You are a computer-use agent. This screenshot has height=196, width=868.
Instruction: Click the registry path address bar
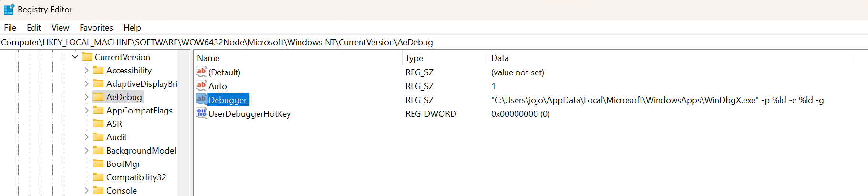click(x=434, y=42)
